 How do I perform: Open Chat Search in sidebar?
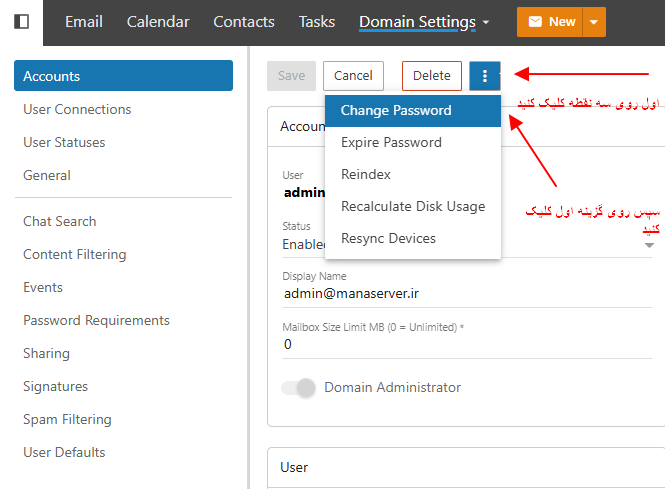coord(60,221)
